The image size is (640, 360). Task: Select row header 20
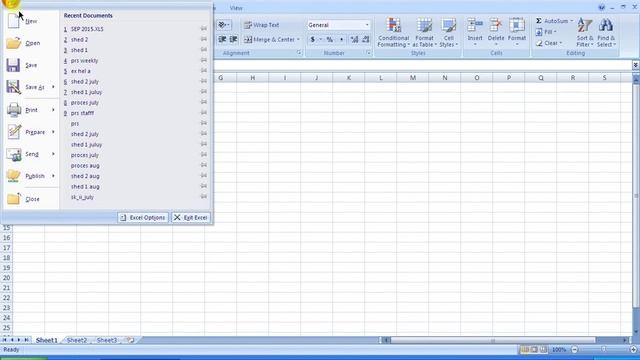click(x=7, y=278)
